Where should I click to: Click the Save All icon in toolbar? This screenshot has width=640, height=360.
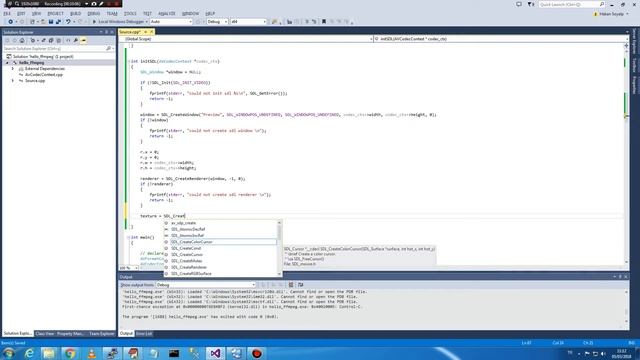pos(58,22)
